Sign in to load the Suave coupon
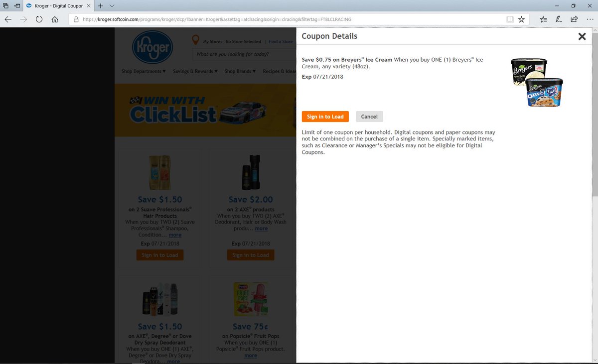This screenshot has width=598, height=364. tap(159, 255)
